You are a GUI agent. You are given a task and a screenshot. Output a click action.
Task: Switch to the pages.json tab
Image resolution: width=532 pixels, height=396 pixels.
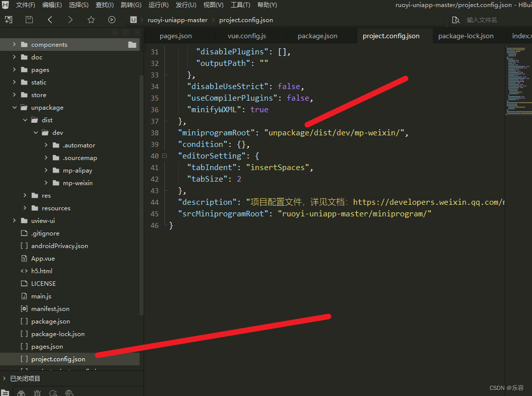coord(176,36)
